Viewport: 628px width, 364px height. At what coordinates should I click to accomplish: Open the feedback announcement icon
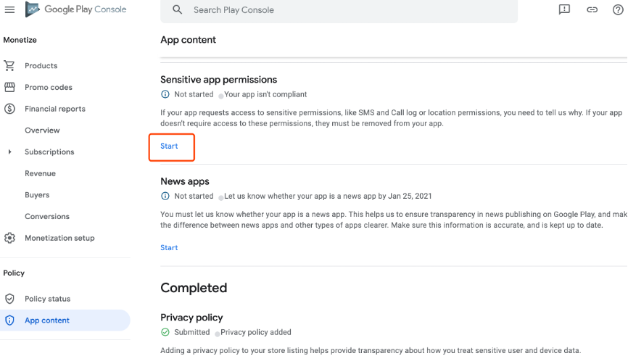[564, 9]
